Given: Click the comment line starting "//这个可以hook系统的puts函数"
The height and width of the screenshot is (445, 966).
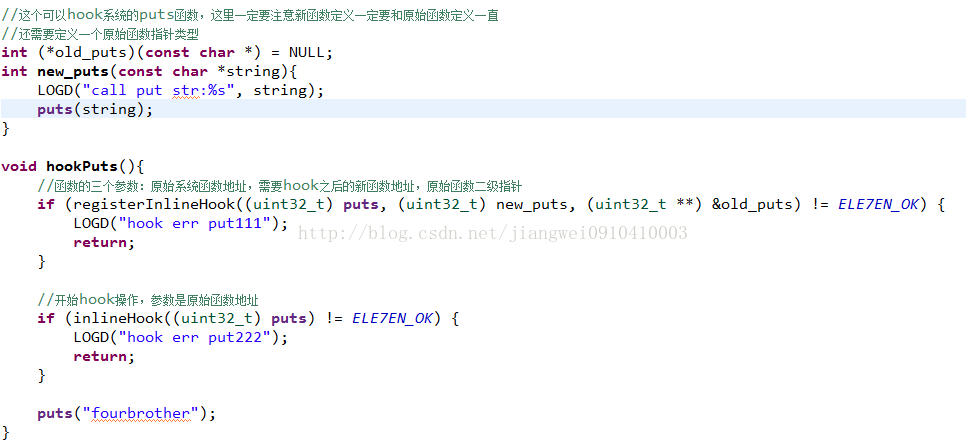Looking at the screenshot, I should (x=250, y=15).
